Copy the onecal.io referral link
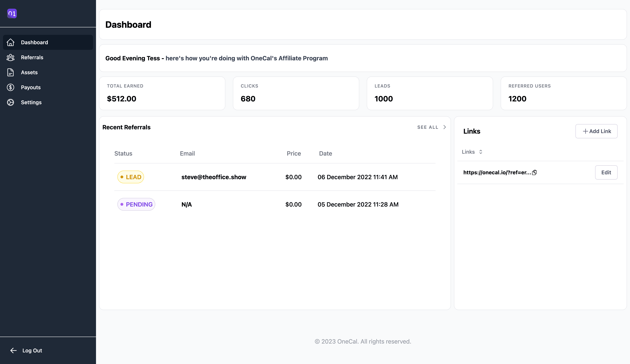630x364 pixels. click(x=535, y=172)
